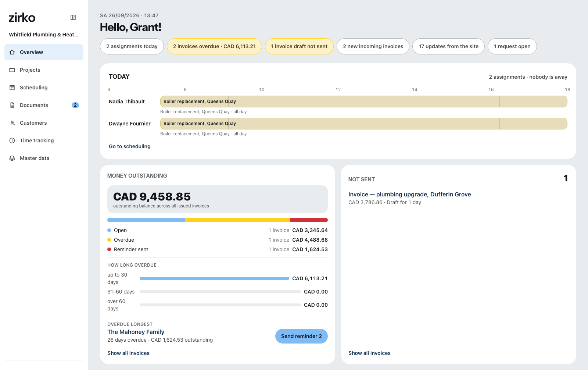Click the yellow Overdue segment of balance bar
The width and height of the screenshot is (588, 370).
[x=237, y=220]
